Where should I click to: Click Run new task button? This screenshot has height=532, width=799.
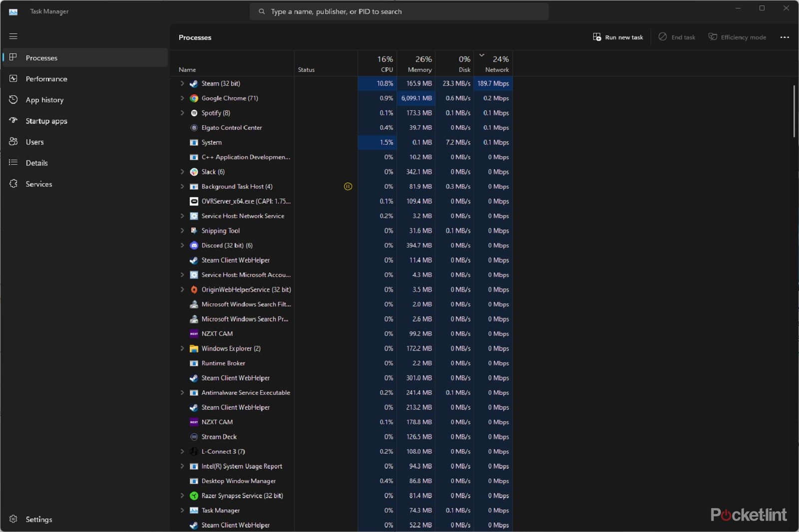(x=618, y=37)
